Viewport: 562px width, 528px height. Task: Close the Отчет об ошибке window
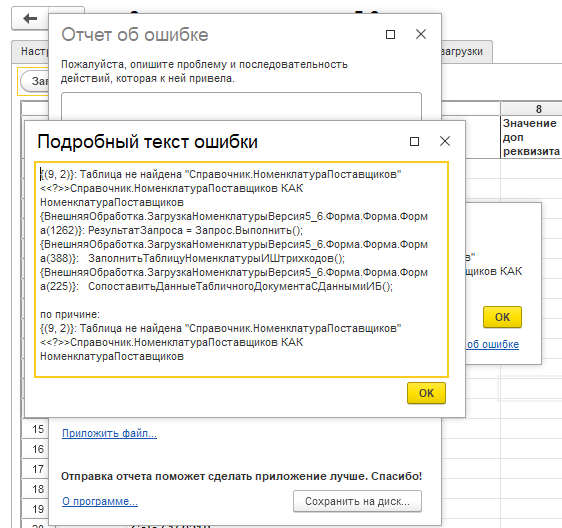421,34
